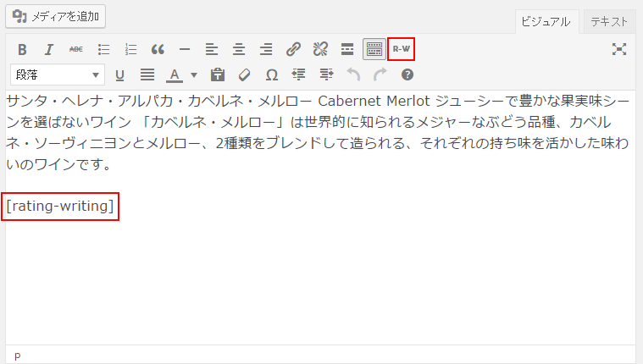Image resolution: width=643 pixels, height=364 pixels.
Task: Insert a horizontal line
Action: 185,50
